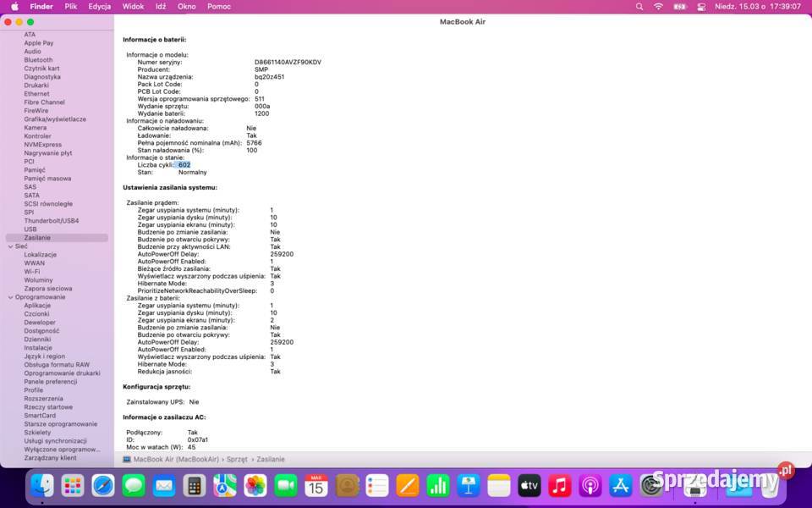
Task: Select Bluetooth in the sidebar
Action: point(38,60)
